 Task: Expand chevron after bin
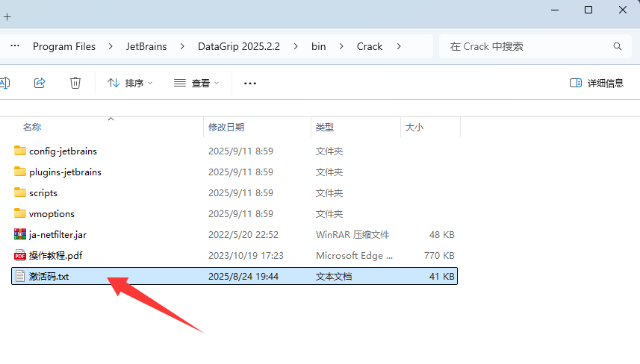[341, 46]
